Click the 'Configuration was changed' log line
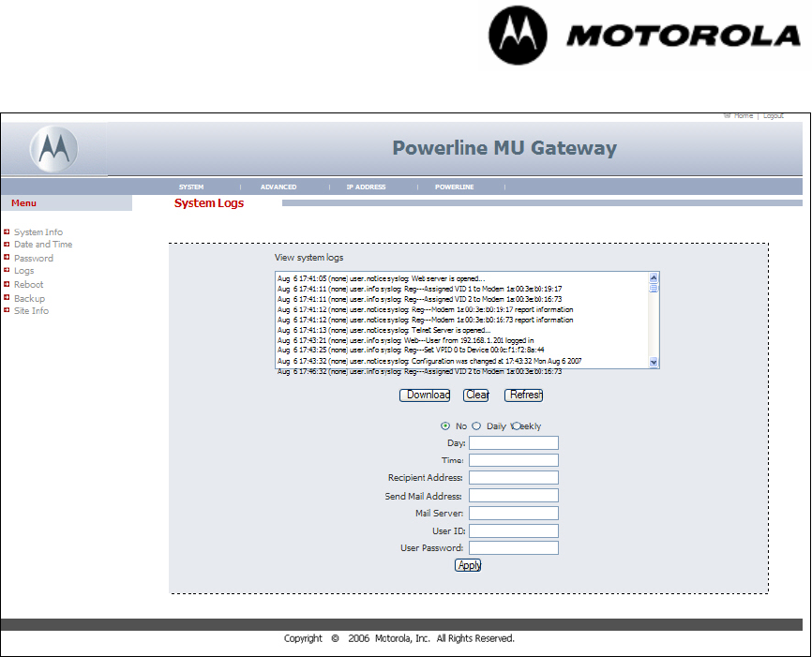 click(x=429, y=361)
